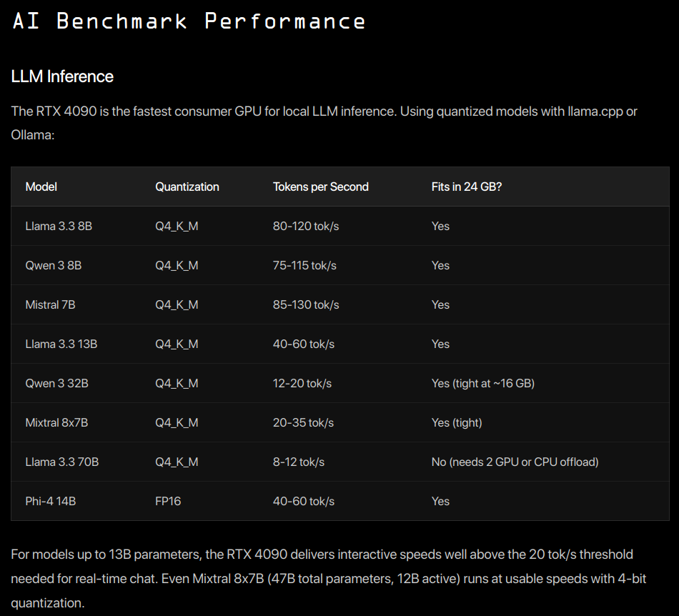Click the "Llama 3.3 13B" model name

61,344
